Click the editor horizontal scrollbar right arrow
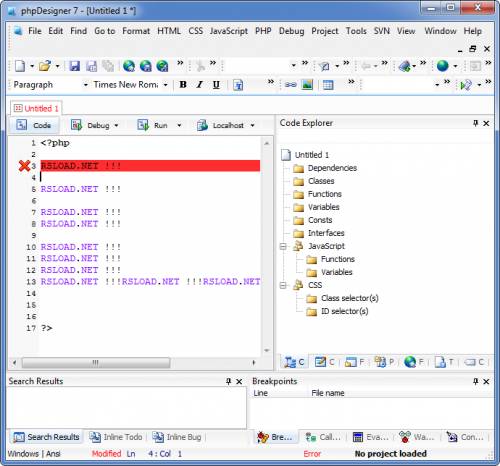 pyautogui.click(x=254, y=363)
